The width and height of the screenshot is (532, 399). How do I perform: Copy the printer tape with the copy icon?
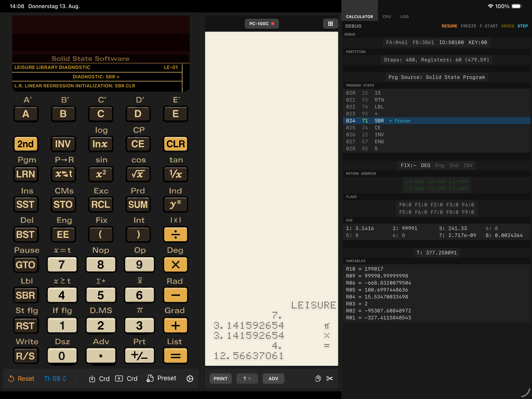pos(318,379)
